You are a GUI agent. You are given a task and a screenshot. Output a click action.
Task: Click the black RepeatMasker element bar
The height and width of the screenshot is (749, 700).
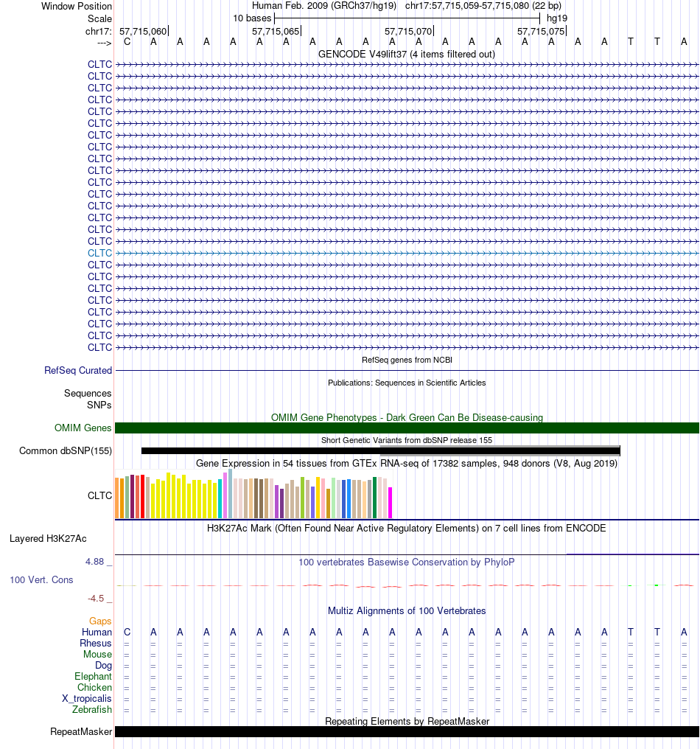click(x=407, y=732)
